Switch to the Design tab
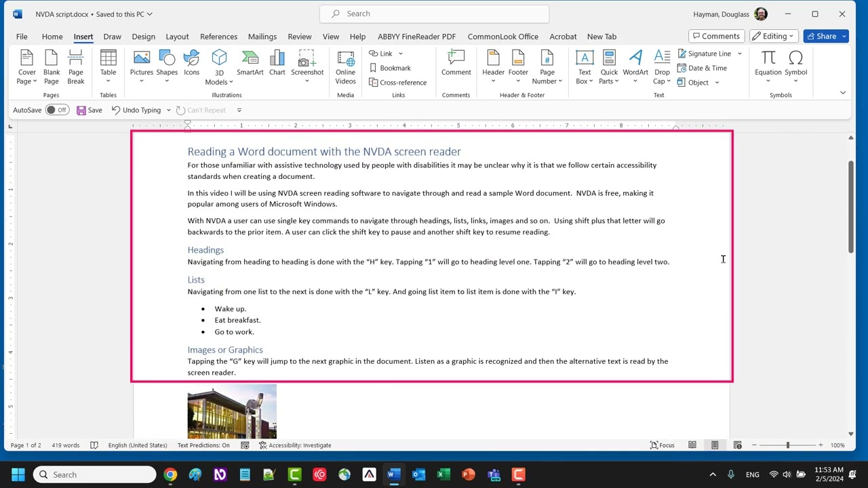This screenshot has width=868, height=488. 144,37
